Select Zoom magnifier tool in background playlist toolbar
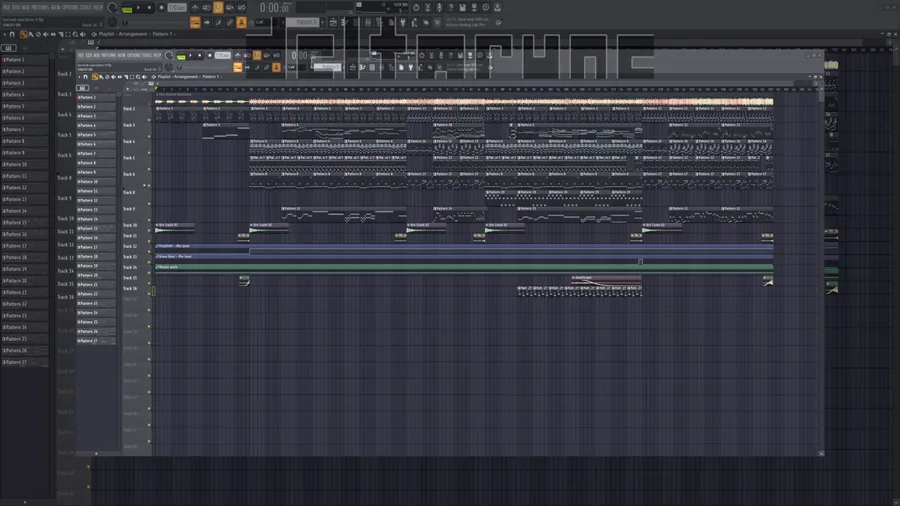This screenshot has height=506, width=900. click(x=75, y=34)
